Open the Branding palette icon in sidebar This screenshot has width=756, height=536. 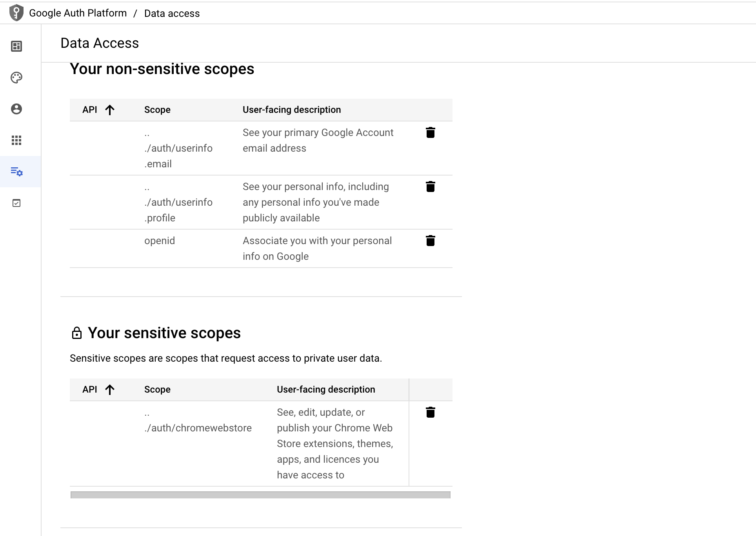(16, 78)
